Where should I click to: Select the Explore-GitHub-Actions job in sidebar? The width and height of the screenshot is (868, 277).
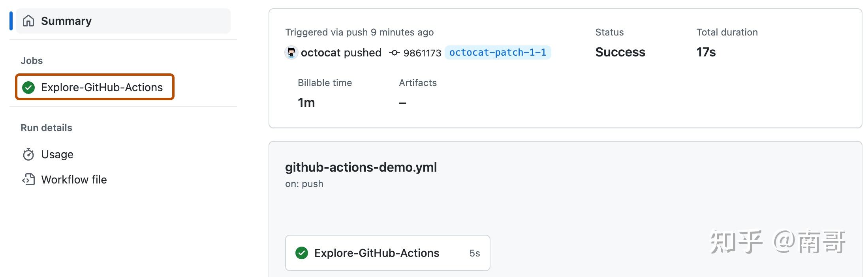click(x=102, y=87)
